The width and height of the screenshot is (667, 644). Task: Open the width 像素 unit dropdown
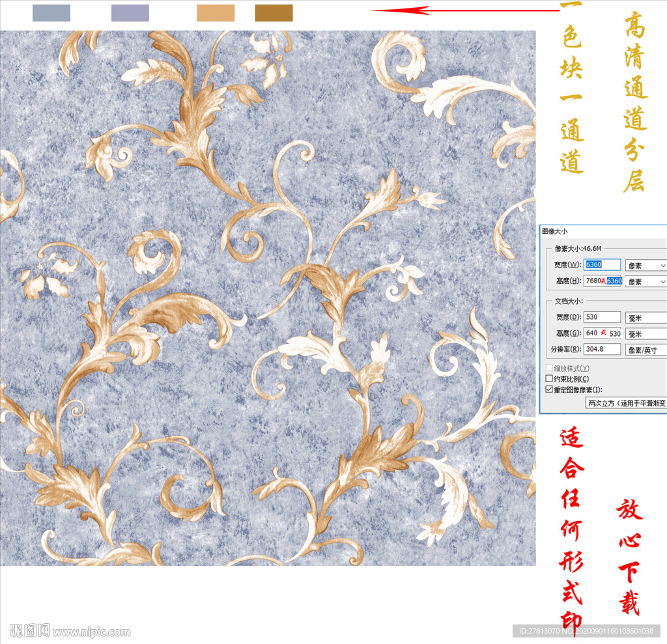pyautogui.click(x=646, y=266)
